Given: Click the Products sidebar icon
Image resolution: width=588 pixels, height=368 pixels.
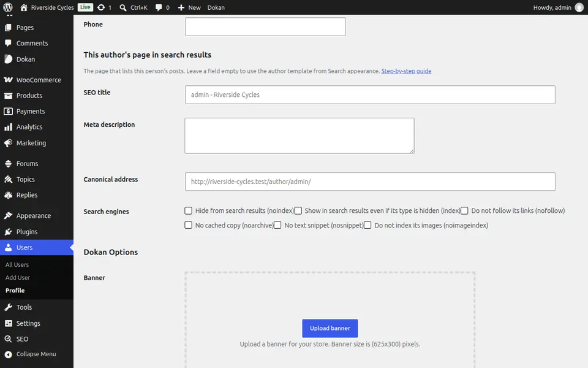Looking at the screenshot, I should [x=8, y=96].
